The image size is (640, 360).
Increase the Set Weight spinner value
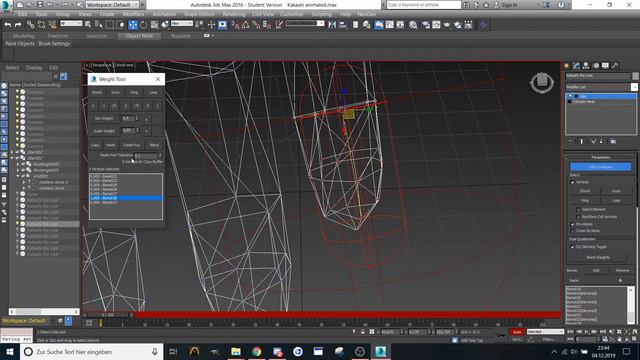pos(137,117)
